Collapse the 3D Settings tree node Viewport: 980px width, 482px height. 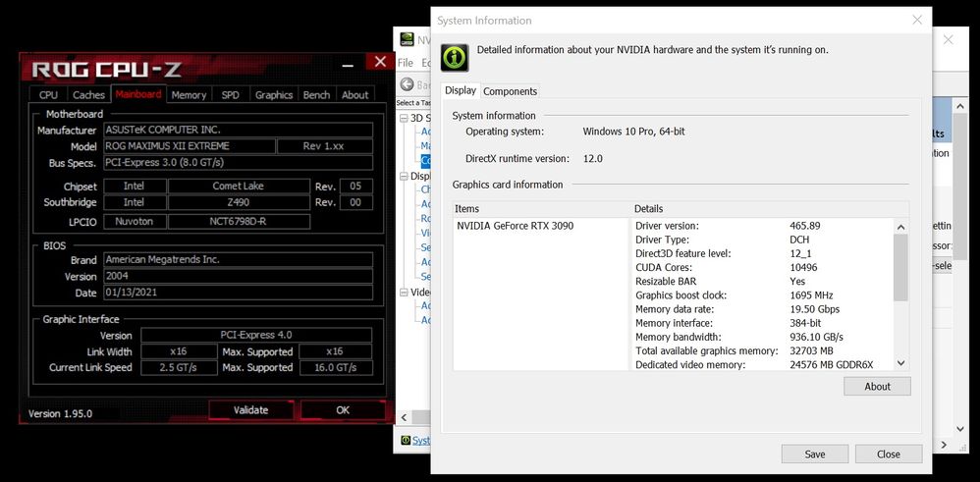[404, 118]
